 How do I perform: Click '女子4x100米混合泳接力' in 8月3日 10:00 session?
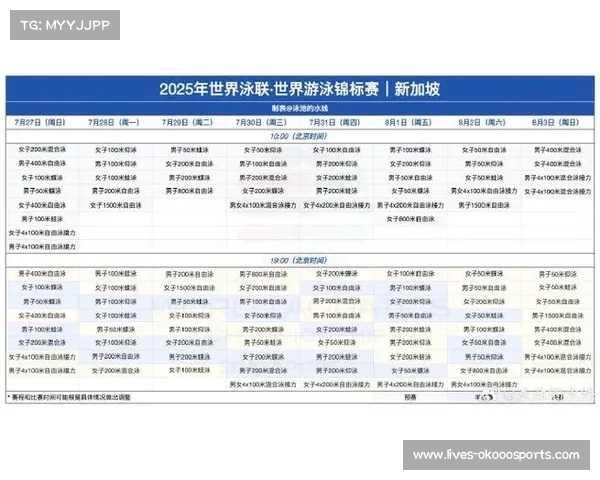click(x=558, y=191)
